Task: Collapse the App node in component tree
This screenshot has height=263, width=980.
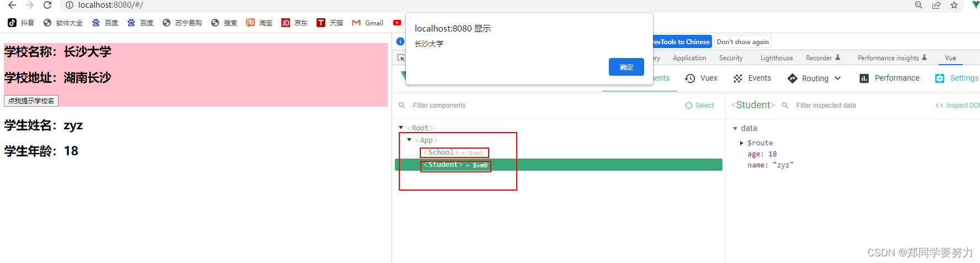Action: pos(409,140)
